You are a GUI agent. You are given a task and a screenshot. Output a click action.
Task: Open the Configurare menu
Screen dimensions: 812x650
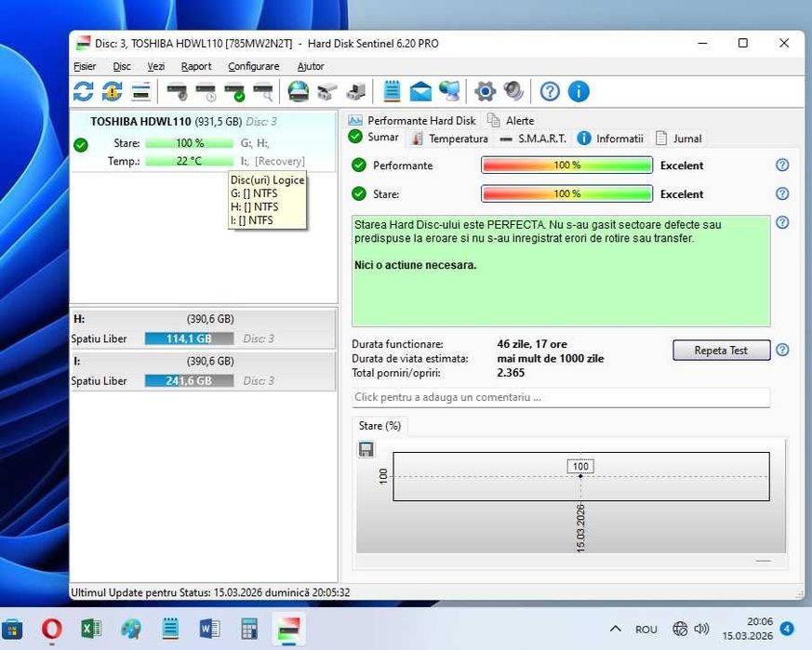(254, 66)
